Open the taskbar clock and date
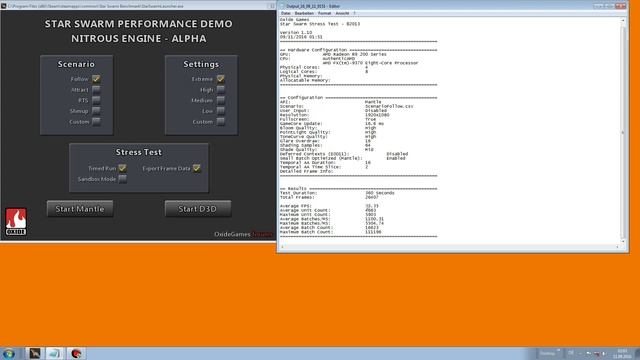The image size is (640, 360). tap(622, 353)
